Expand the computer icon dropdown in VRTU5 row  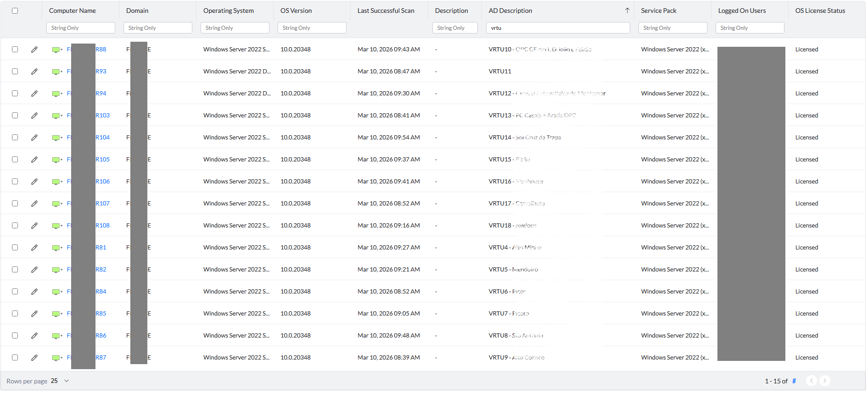(62, 270)
